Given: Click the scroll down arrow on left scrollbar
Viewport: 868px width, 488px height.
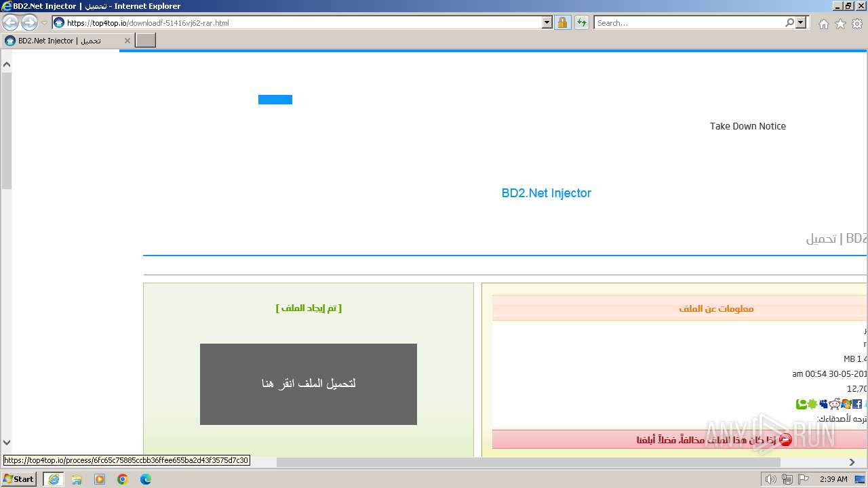Looking at the screenshot, I should click(x=6, y=442).
